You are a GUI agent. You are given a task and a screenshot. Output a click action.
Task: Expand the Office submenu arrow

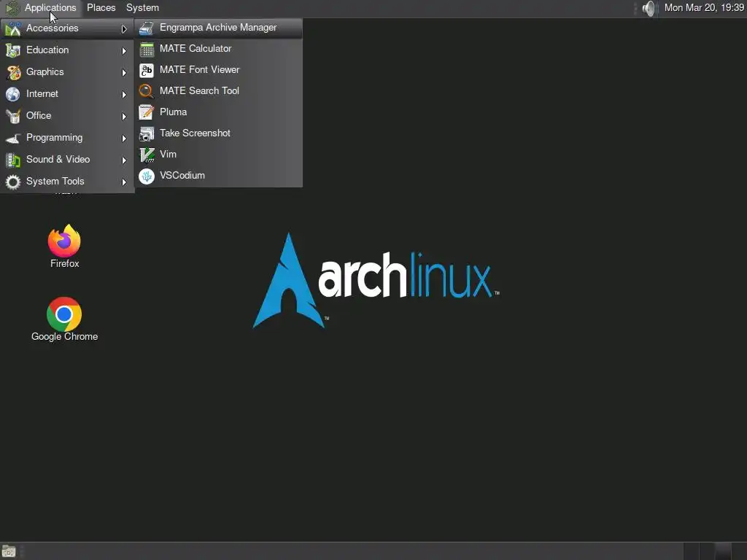[124, 116]
